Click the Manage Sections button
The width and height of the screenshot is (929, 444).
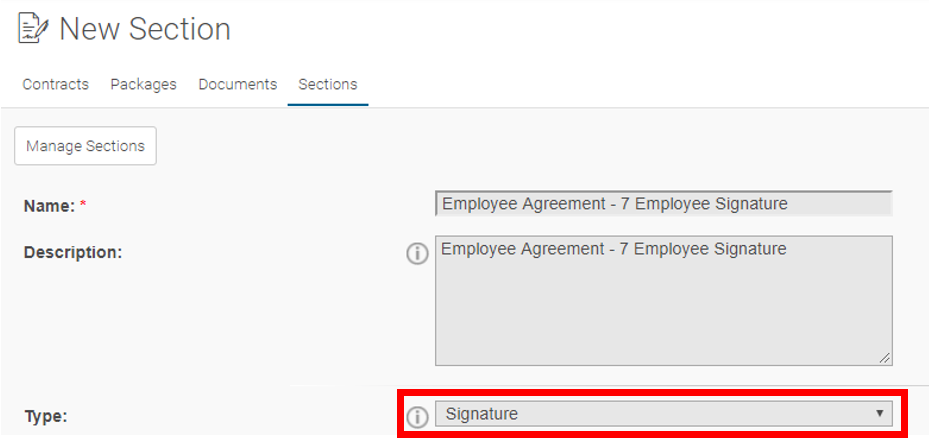85,146
